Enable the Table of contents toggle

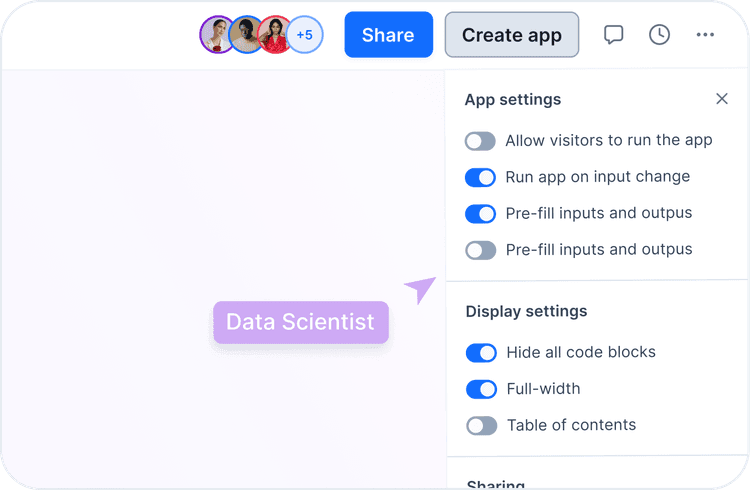click(481, 425)
